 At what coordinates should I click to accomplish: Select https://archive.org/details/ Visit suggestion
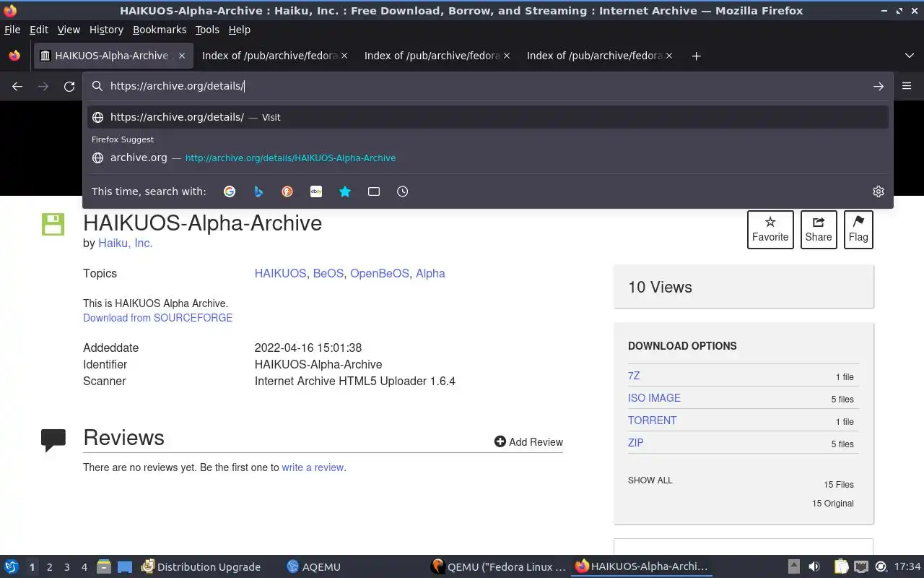coord(488,117)
